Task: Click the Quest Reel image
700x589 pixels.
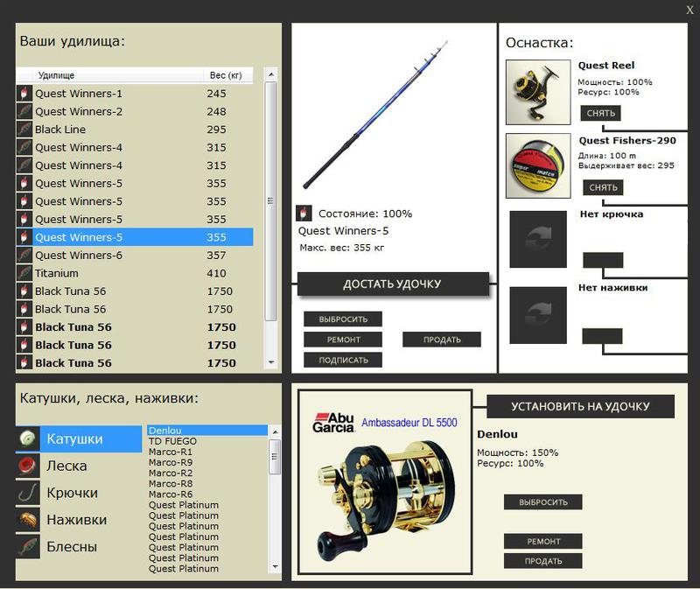Action: [x=538, y=92]
